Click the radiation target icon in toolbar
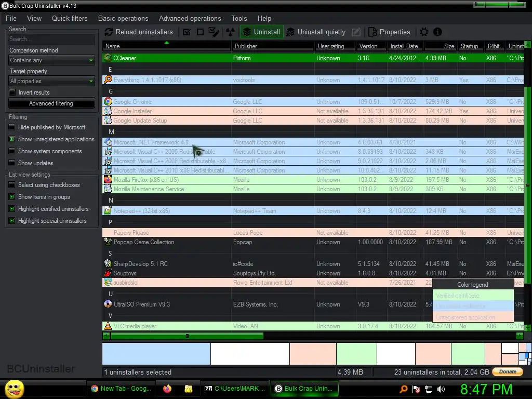This screenshot has height=399, width=532. (230, 32)
